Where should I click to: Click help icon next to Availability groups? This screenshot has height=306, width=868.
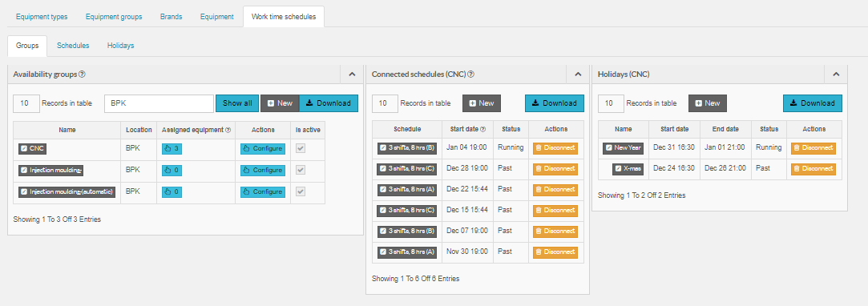click(x=82, y=74)
